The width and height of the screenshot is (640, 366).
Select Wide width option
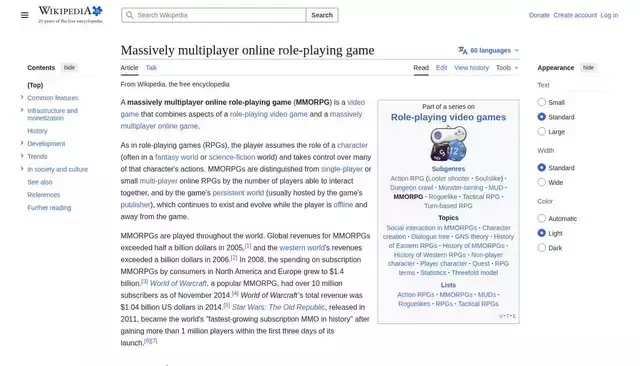click(x=542, y=182)
